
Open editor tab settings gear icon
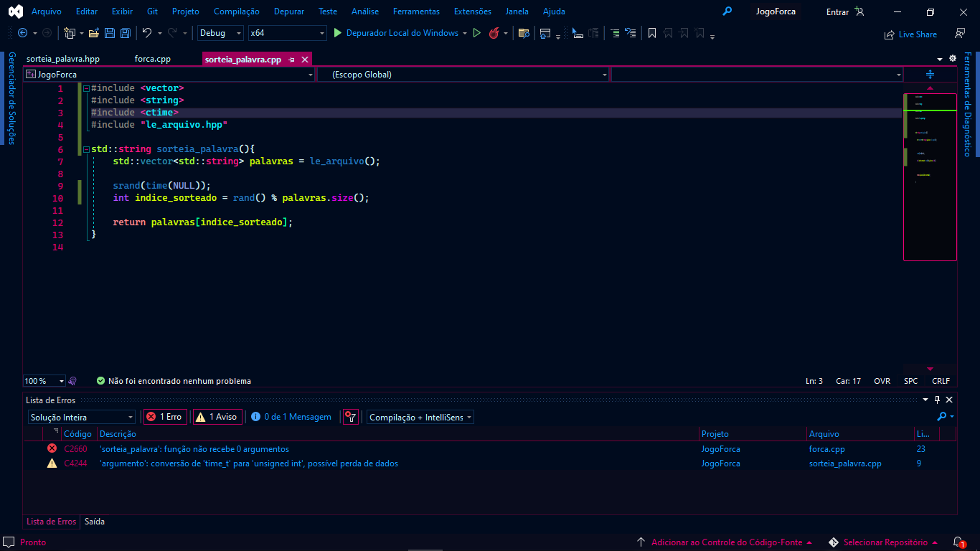point(953,58)
